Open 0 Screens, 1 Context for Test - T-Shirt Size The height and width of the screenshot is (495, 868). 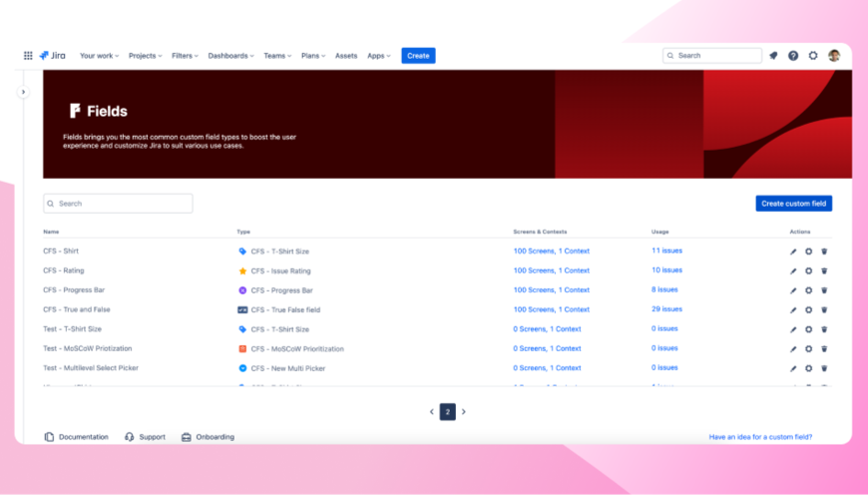[x=547, y=329]
